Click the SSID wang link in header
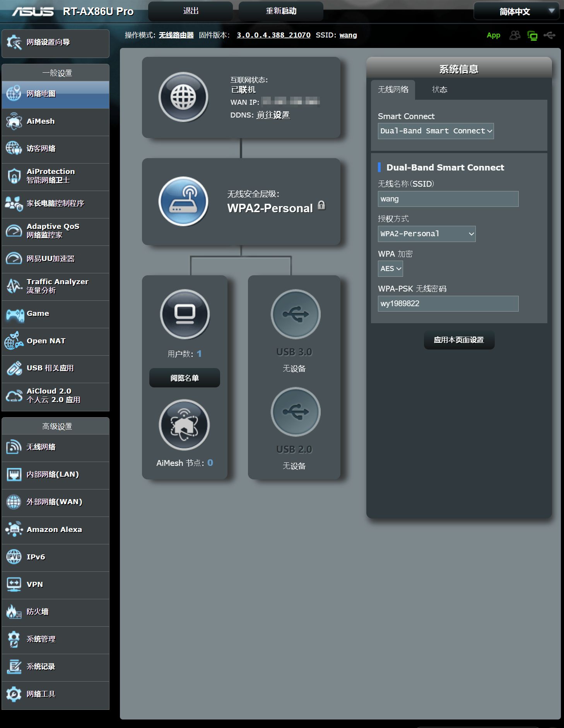The width and height of the screenshot is (564, 728). pyautogui.click(x=348, y=35)
